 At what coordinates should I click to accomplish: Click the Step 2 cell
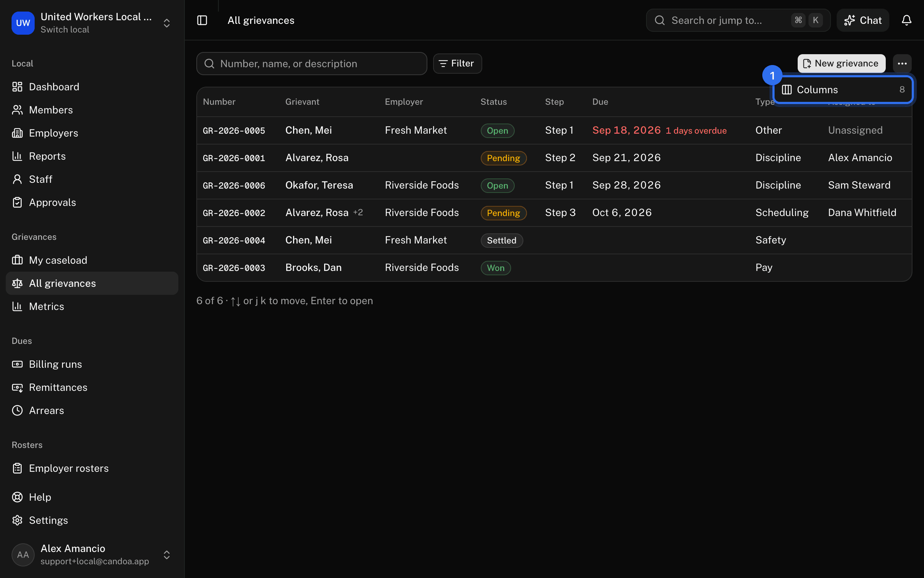tap(560, 158)
